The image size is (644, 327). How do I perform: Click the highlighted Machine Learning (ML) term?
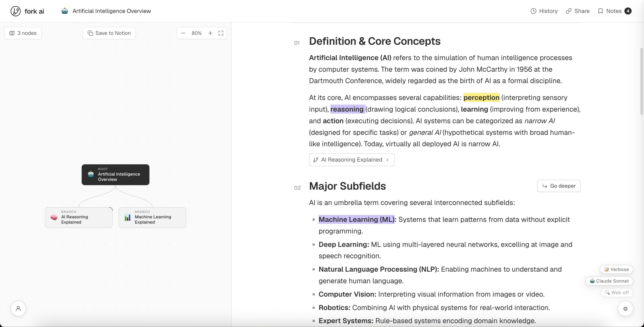[357, 219]
